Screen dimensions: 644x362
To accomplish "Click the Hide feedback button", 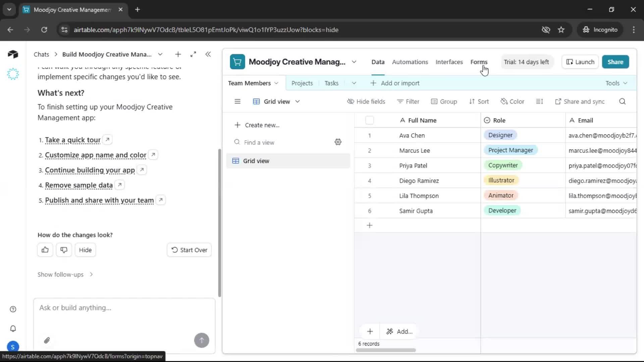I will tap(85, 250).
